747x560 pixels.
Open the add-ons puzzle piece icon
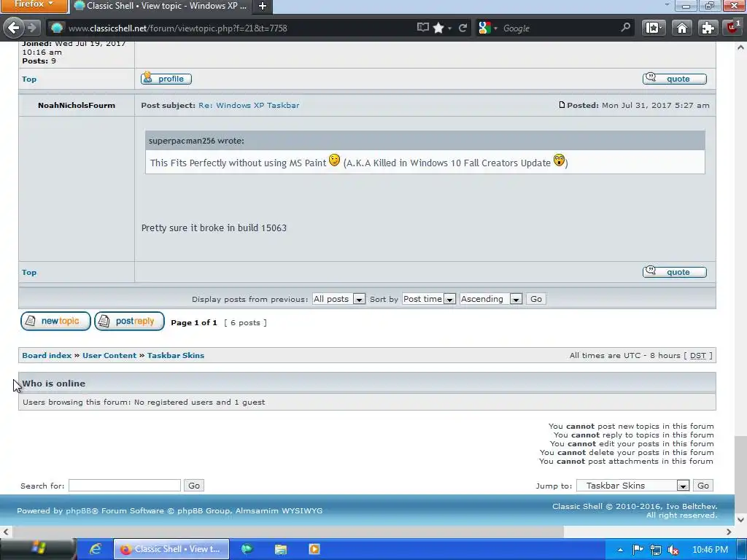tap(708, 28)
